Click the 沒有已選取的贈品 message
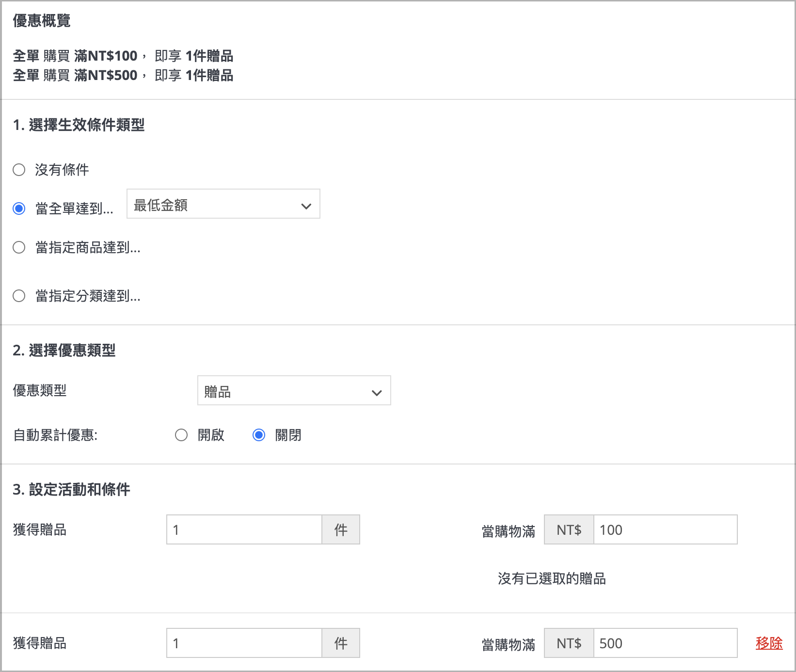The height and width of the screenshot is (672, 796). click(x=552, y=578)
